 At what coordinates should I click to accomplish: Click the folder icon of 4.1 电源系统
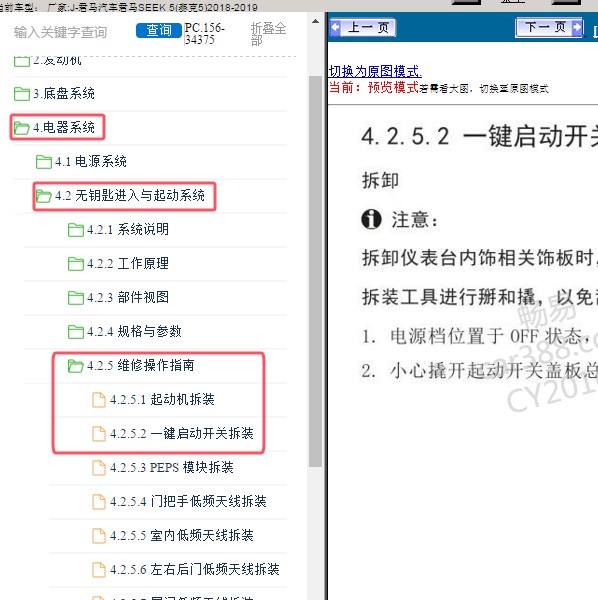point(44,162)
